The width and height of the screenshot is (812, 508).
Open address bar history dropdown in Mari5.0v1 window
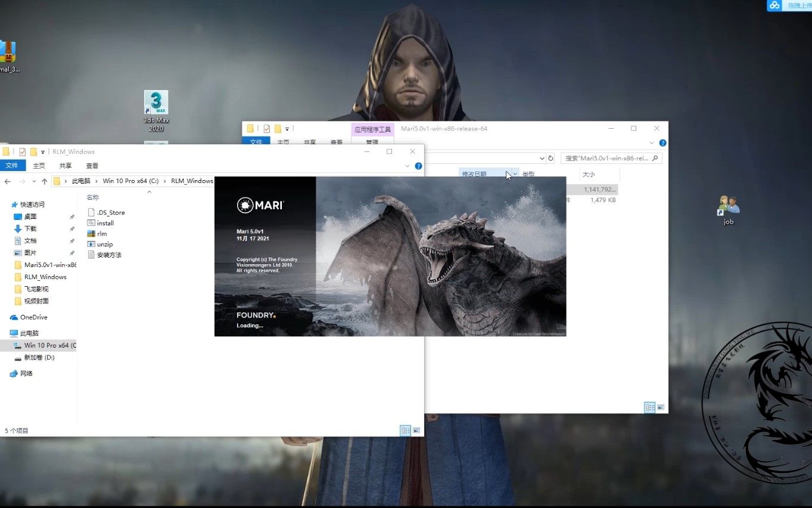pyautogui.click(x=542, y=159)
